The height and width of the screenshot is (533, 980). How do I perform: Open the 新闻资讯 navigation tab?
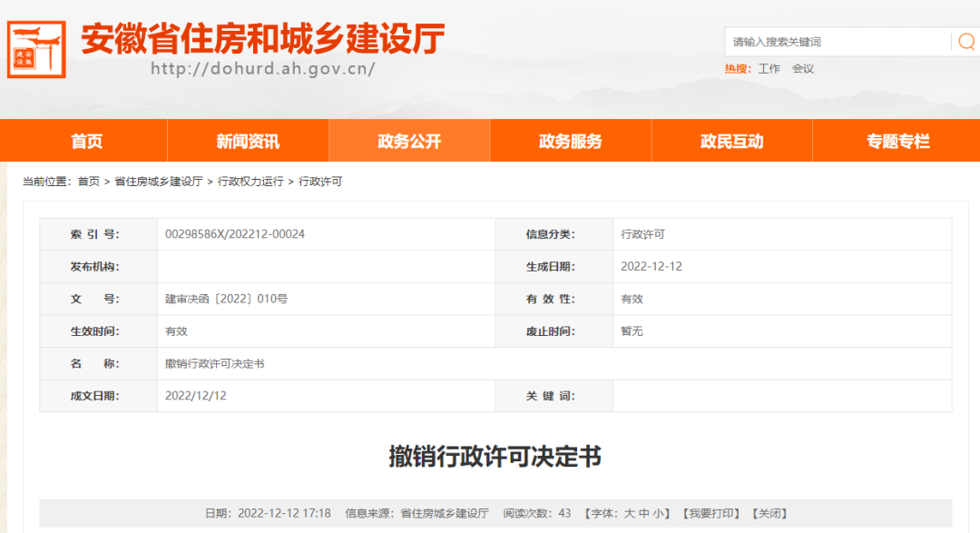[248, 142]
